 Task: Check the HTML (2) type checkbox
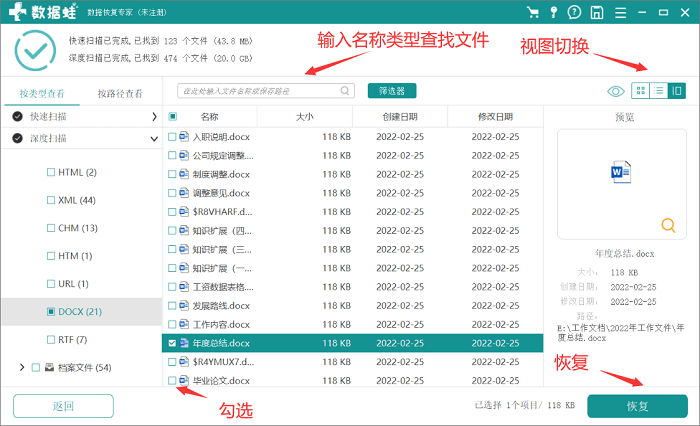click(x=51, y=172)
